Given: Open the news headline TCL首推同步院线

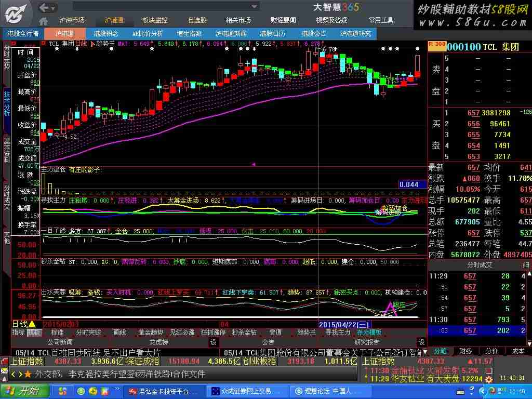Looking at the screenshot, I should tap(88, 353).
